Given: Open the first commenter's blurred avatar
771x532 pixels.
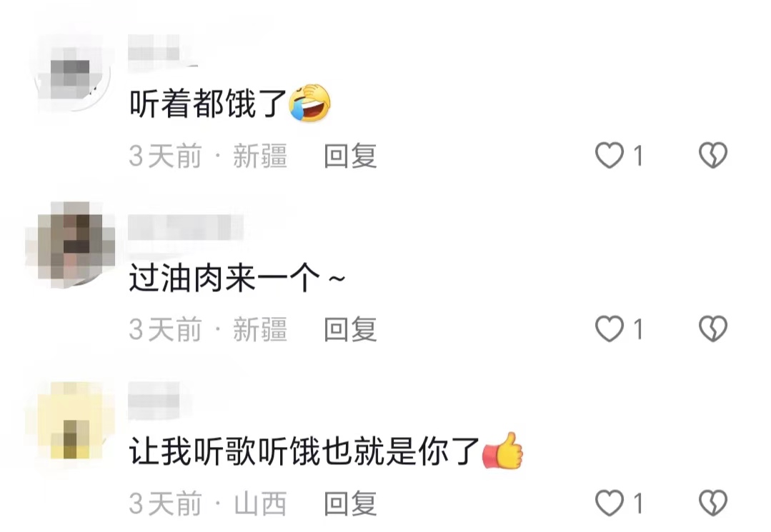Looking at the screenshot, I should (73, 74).
